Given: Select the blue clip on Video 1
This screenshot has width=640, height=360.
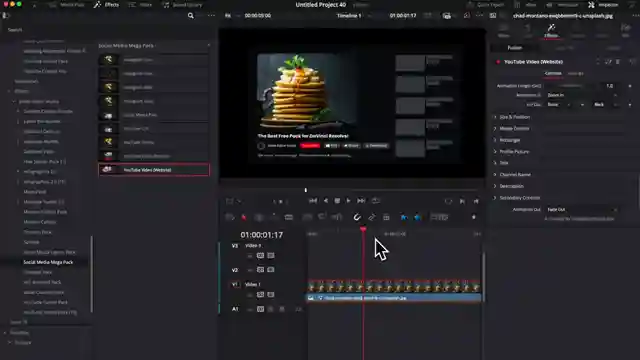Looking at the screenshot, I should [393, 298].
